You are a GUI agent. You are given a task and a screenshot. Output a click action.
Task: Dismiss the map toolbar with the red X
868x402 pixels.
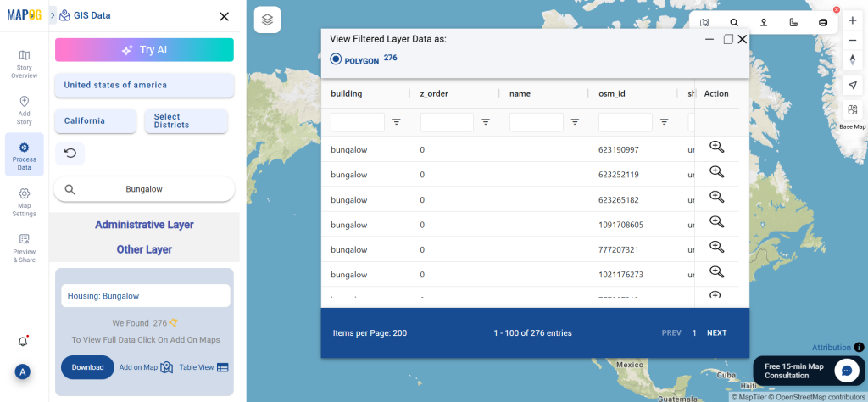837,9
